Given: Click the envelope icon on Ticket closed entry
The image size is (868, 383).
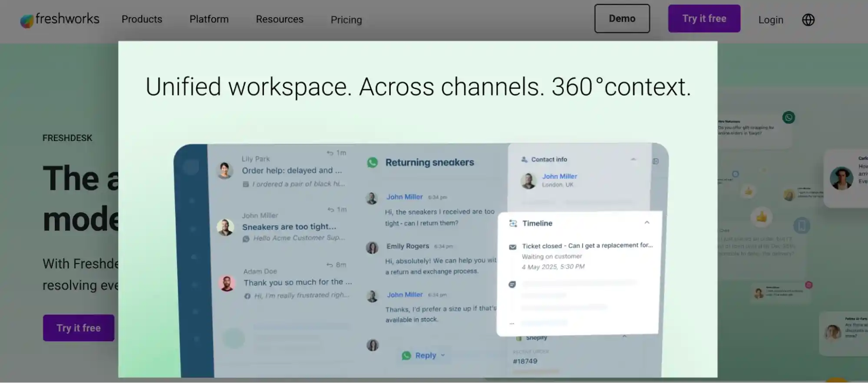Looking at the screenshot, I should 513,247.
